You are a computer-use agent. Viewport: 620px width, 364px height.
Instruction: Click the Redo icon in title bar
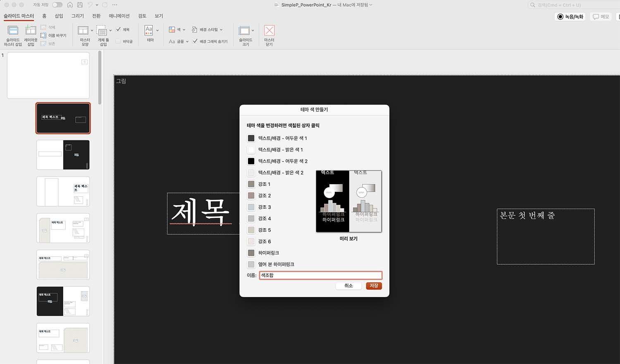point(105,5)
